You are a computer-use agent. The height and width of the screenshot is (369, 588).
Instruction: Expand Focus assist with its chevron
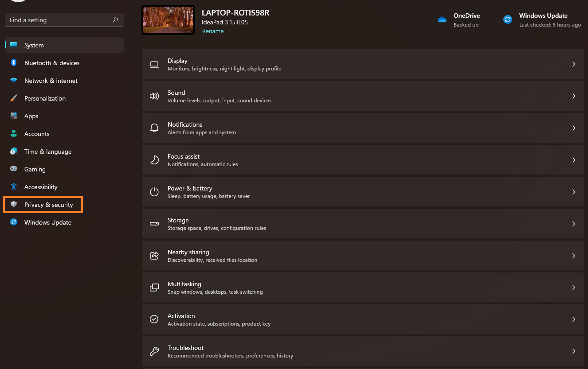pos(574,160)
